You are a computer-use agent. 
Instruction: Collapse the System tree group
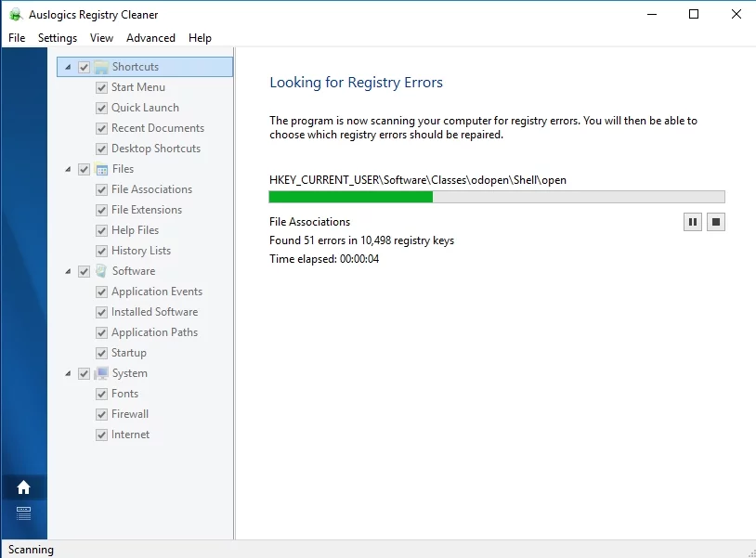[68, 373]
